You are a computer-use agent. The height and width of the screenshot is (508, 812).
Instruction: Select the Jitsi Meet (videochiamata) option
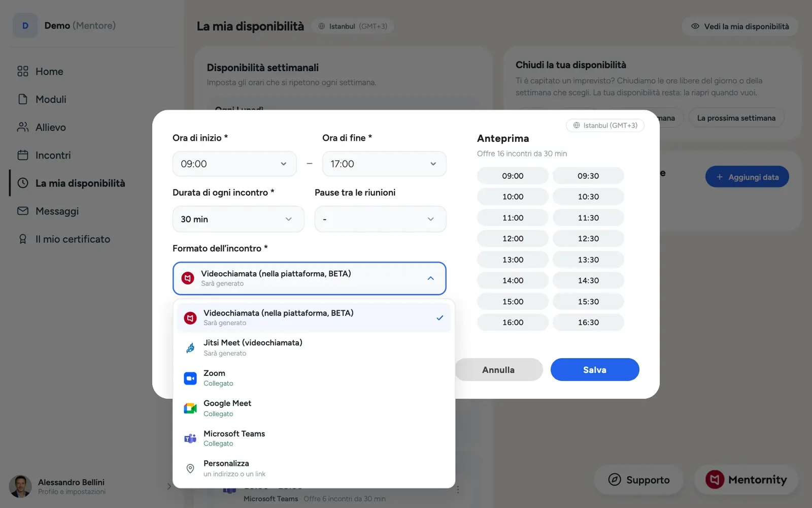click(314, 348)
